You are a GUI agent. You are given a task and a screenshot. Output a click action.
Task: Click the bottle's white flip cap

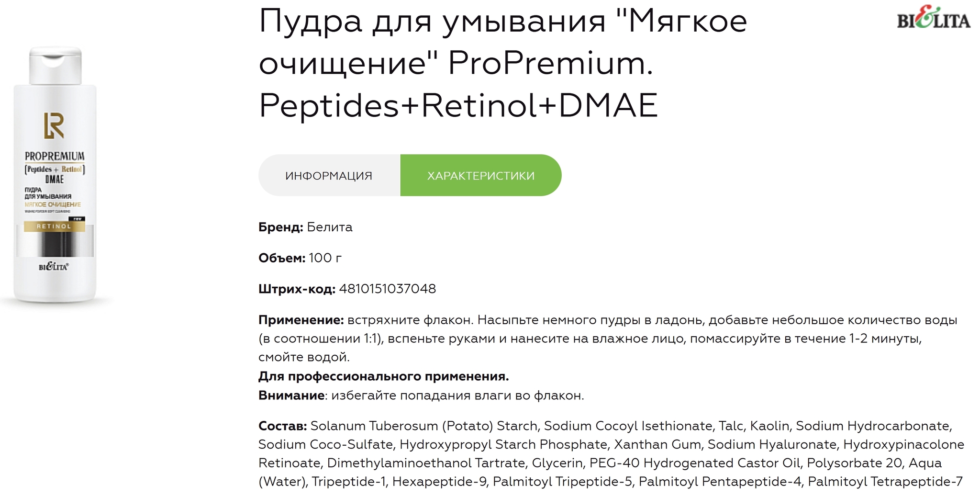point(56,66)
